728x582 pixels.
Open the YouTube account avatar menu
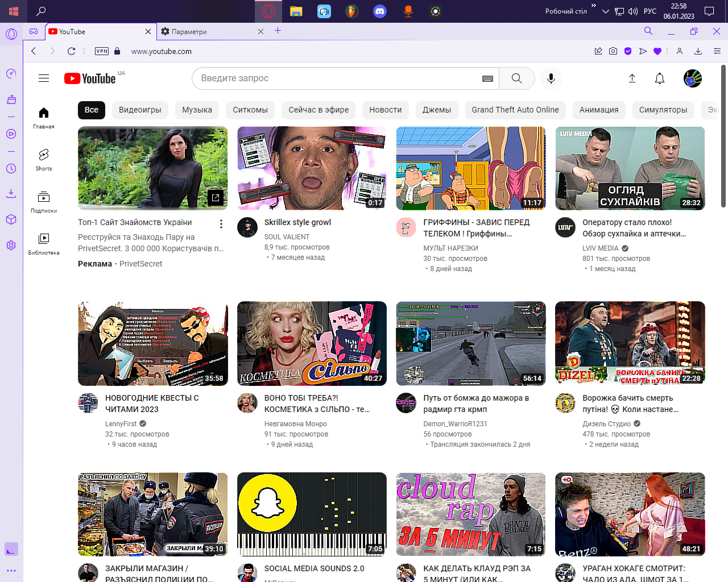(x=693, y=78)
